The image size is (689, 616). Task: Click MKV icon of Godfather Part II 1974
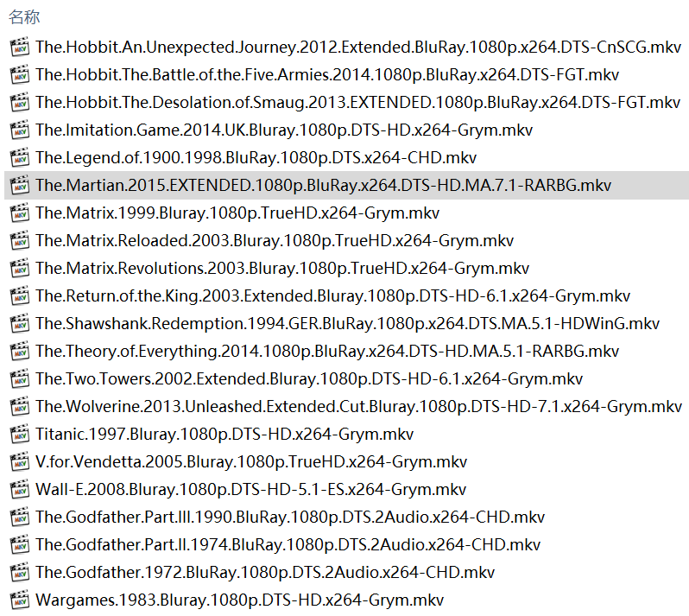20,545
